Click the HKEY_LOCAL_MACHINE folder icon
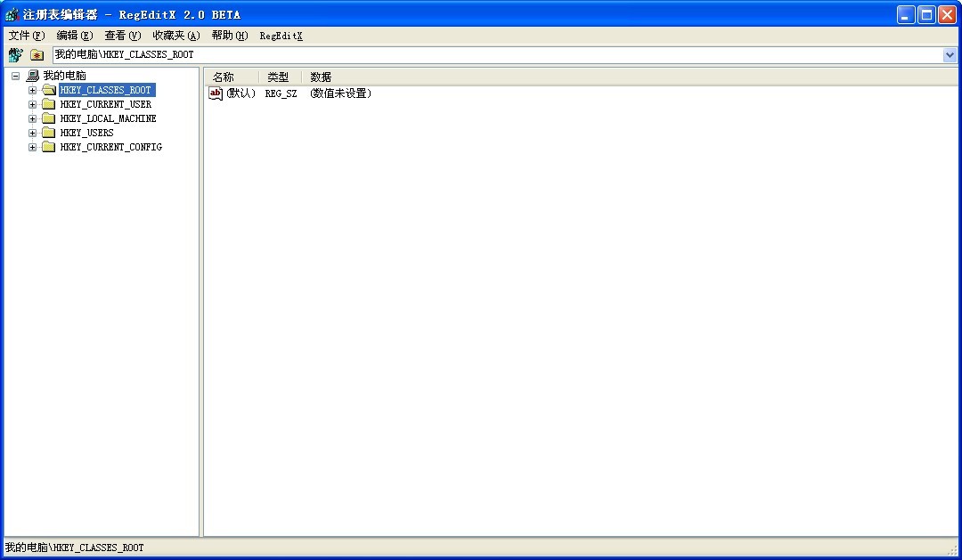 tap(49, 118)
